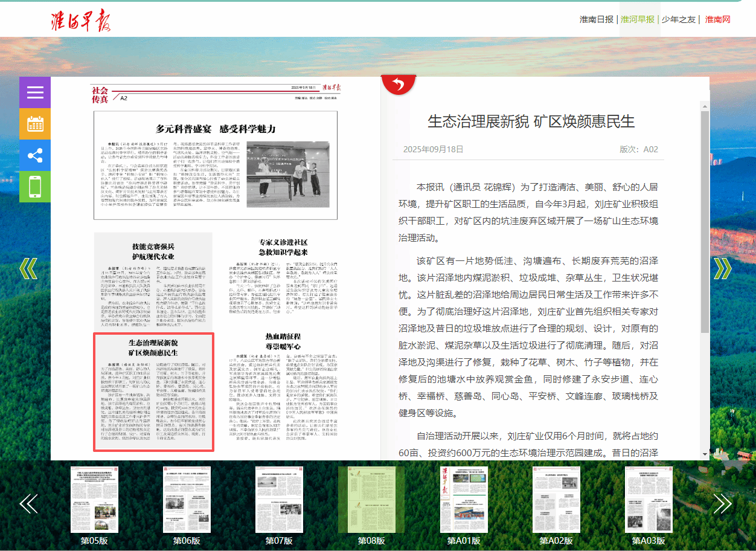Click the blue share icon
756x551 pixels.
pos(35,155)
